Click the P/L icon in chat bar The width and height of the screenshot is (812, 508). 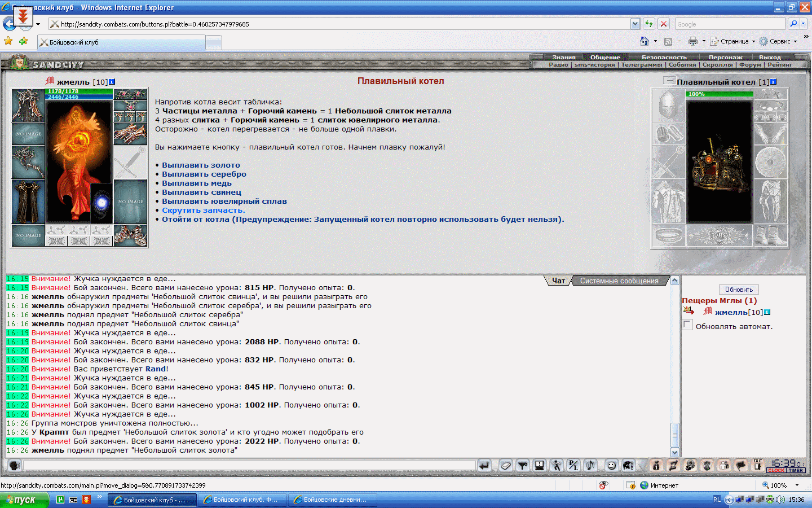573,466
